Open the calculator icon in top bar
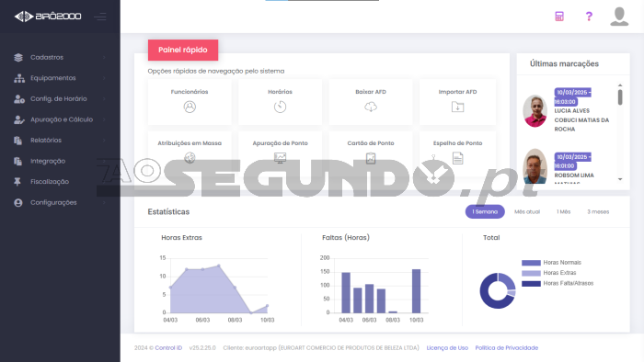The width and height of the screenshot is (644, 362). [x=559, y=17]
